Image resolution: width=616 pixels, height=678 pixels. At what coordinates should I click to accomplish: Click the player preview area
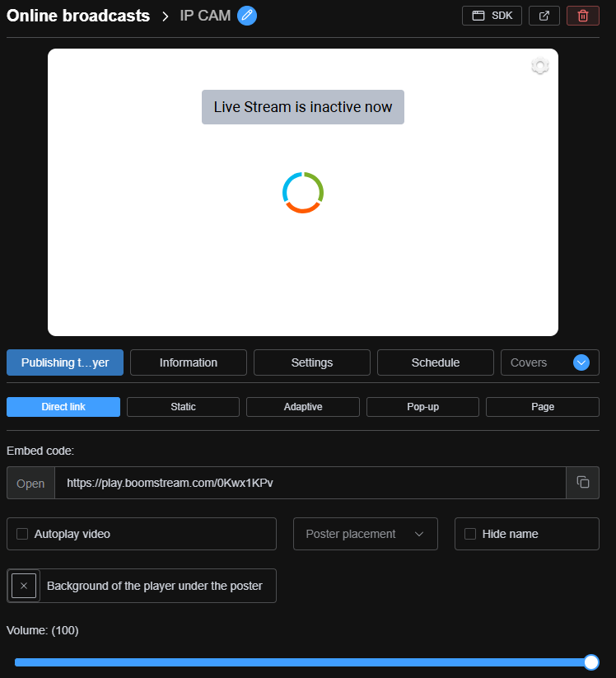pyautogui.click(x=302, y=192)
